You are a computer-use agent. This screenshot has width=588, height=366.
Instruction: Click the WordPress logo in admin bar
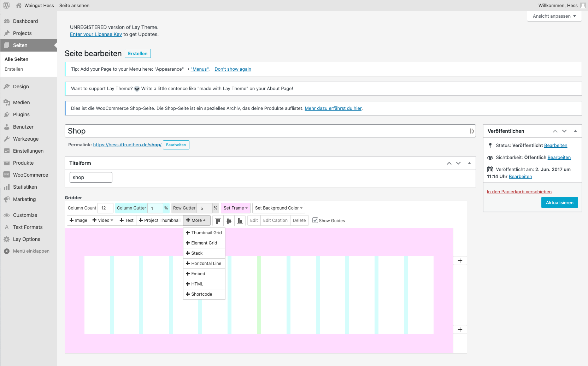(x=6, y=5)
